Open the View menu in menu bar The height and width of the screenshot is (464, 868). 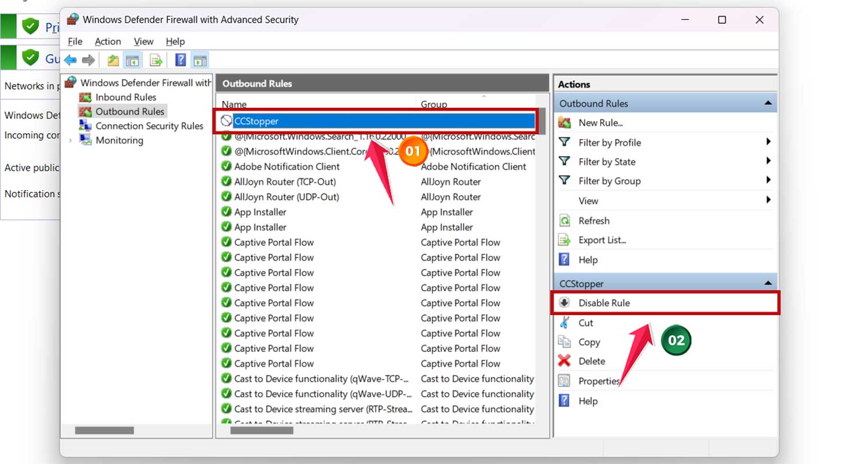(144, 41)
